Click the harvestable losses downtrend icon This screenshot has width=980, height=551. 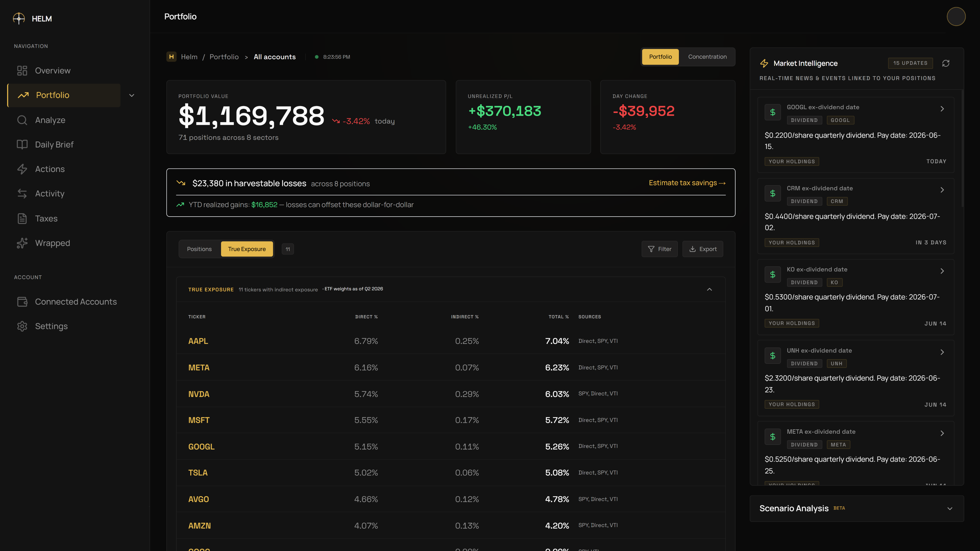181,183
